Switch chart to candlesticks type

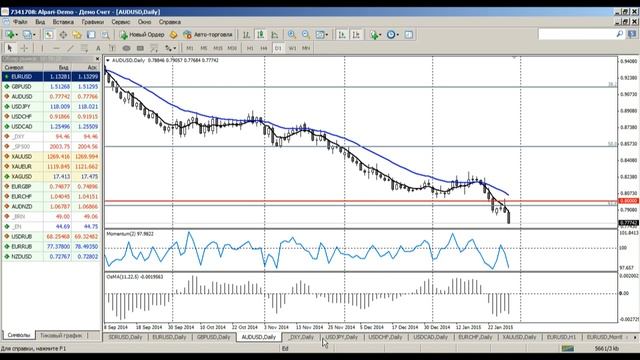260,35
